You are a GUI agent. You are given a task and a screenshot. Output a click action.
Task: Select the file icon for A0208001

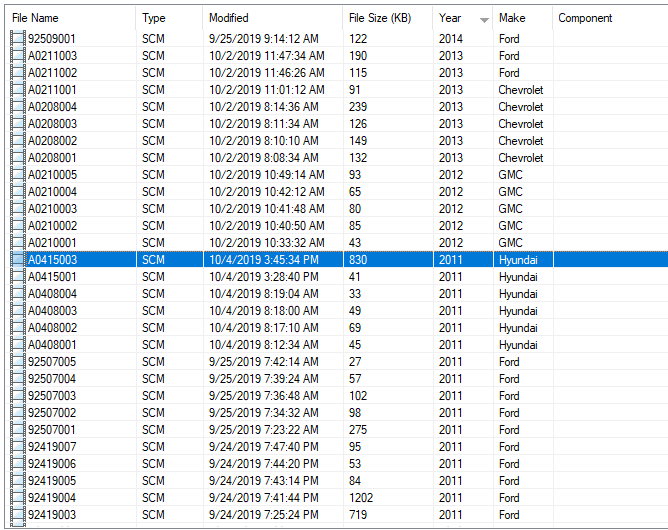18,158
